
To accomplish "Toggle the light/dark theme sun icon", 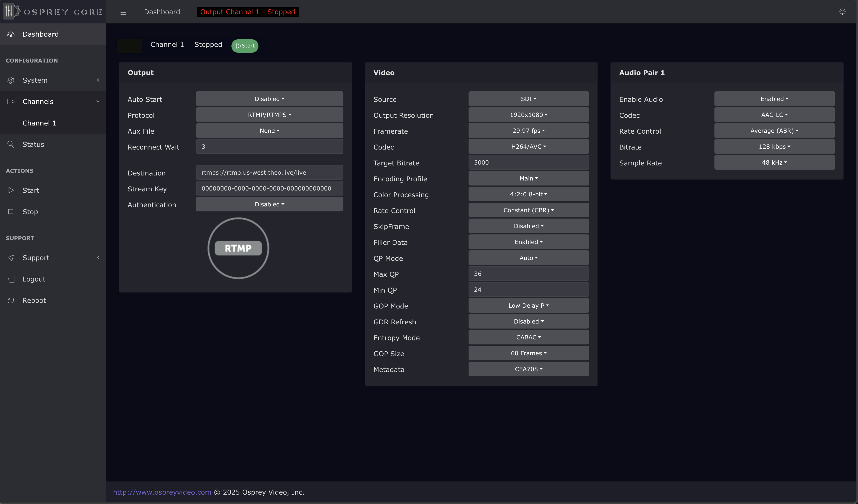I will 842,12.
